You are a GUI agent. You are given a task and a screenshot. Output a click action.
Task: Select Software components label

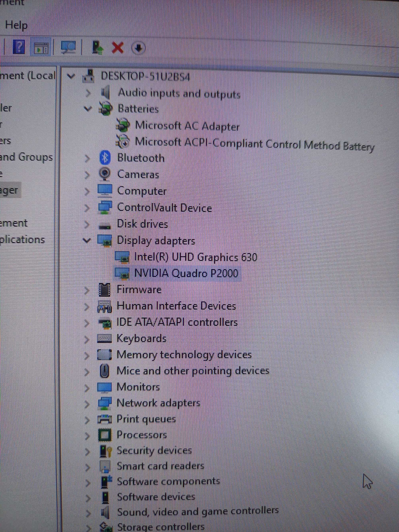point(168,482)
